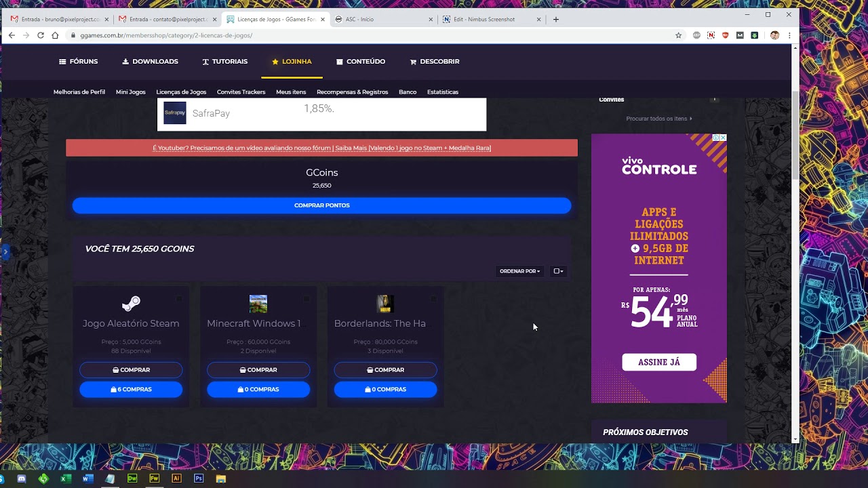Open the Conteúdo menu
Image resolution: width=868 pixels, height=488 pixels.
click(x=361, y=62)
